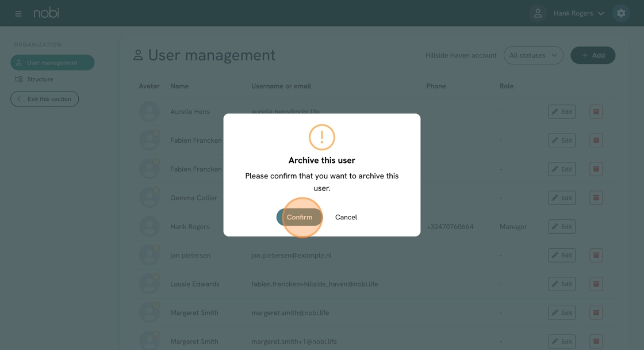Click the Avatar column header
This screenshot has width=644, height=350.
tap(149, 86)
